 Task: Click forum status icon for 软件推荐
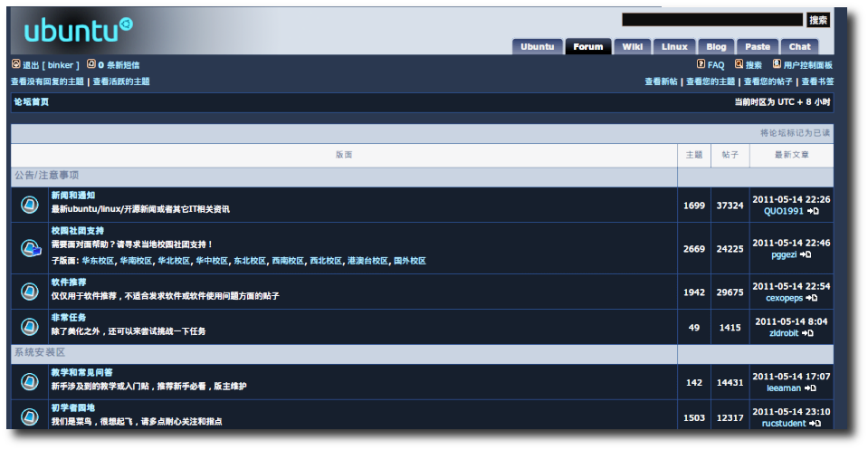(x=30, y=292)
